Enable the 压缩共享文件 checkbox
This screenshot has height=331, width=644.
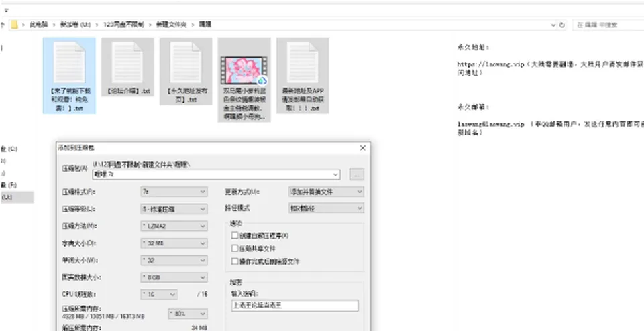[x=235, y=248]
